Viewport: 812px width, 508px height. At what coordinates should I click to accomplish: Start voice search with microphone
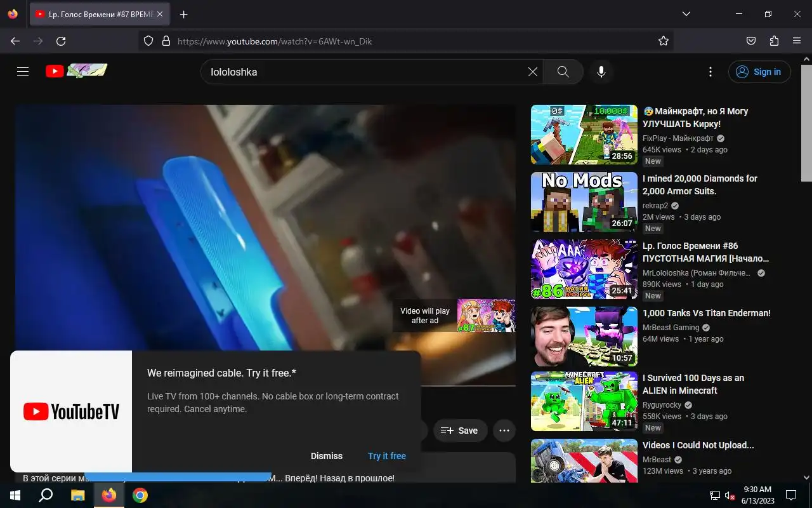tap(601, 72)
